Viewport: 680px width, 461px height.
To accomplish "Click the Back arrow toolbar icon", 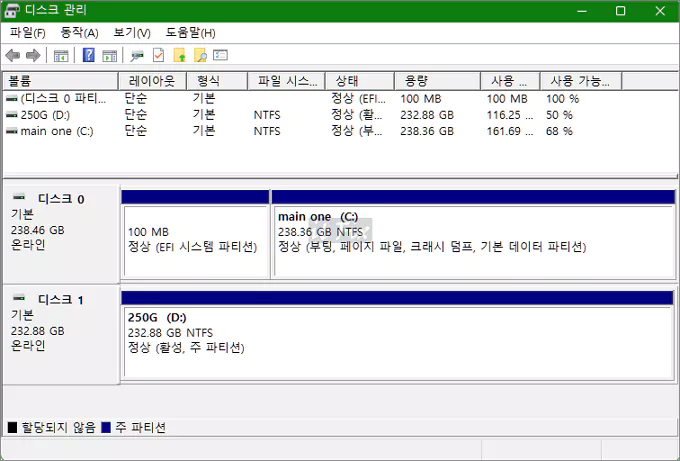I will pos(13,56).
